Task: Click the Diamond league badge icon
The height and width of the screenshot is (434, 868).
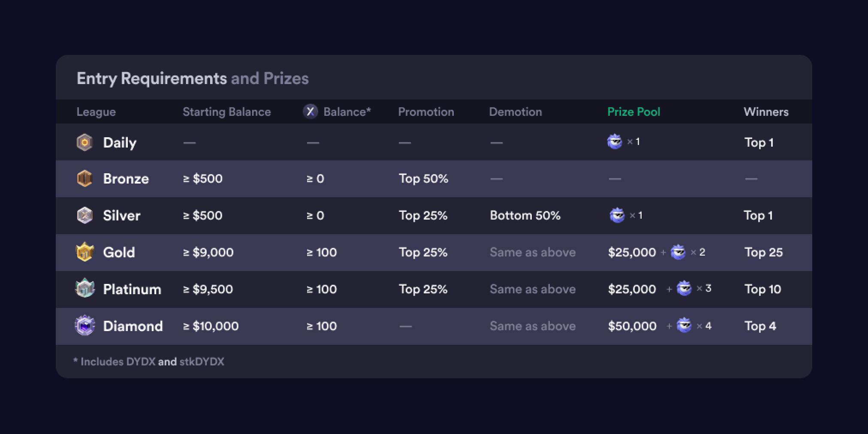Action: click(84, 325)
